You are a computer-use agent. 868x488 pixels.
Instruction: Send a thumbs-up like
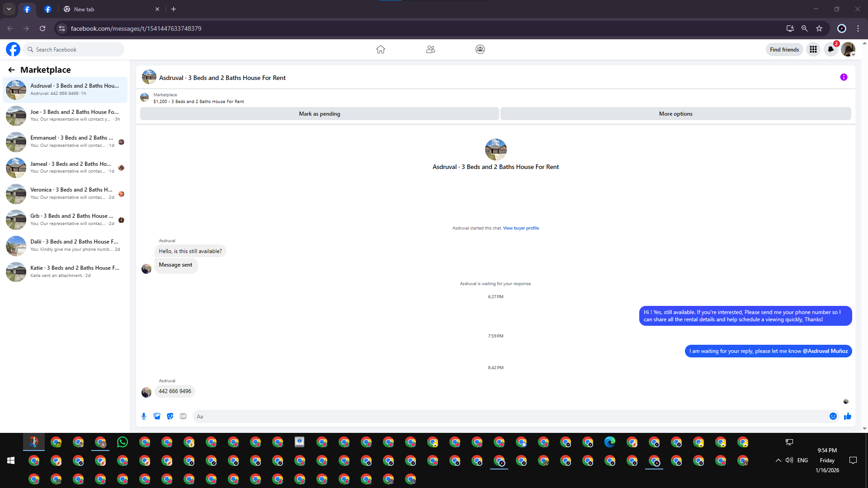pos(847,416)
